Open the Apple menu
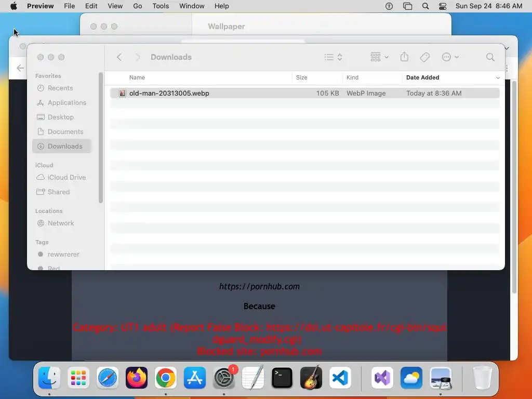The image size is (532, 399). pos(14,6)
